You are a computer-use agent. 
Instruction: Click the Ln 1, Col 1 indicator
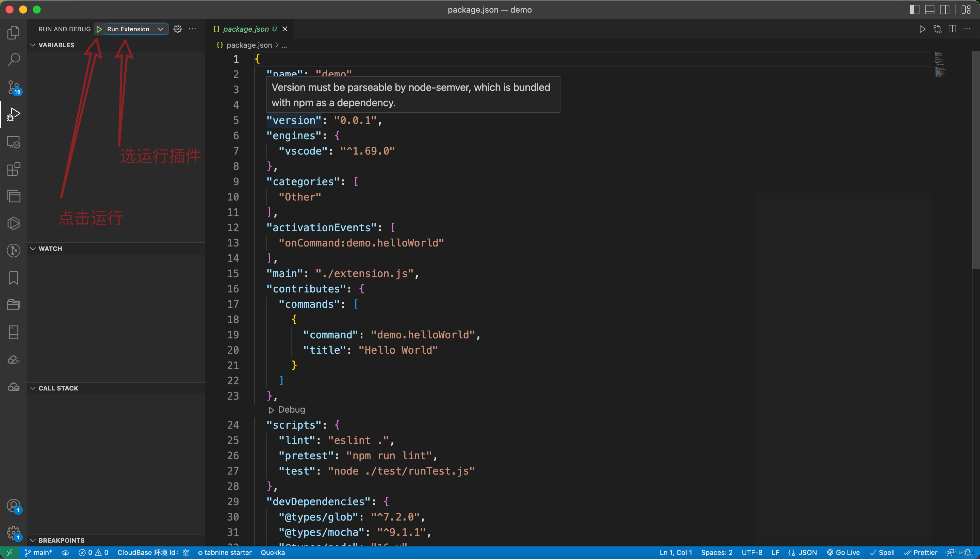tap(675, 553)
